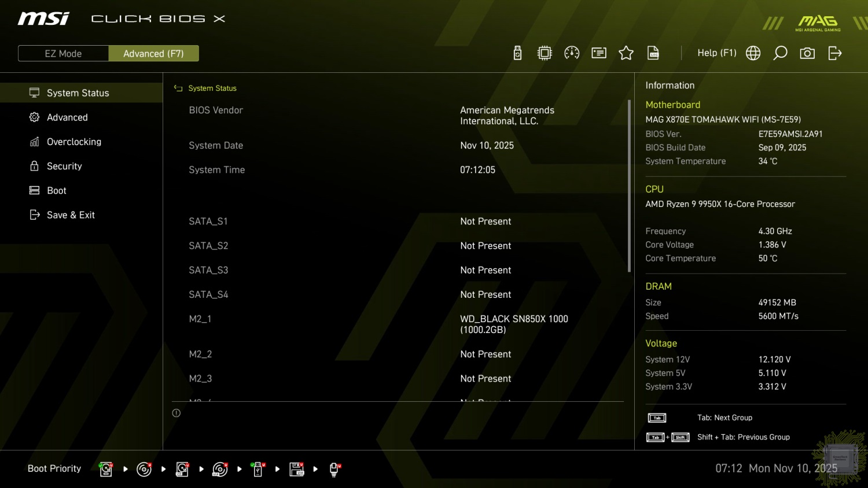Click the Help (F1) button
Screen dimensions: 868x488
pyautogui.click(x=716, y=53)
